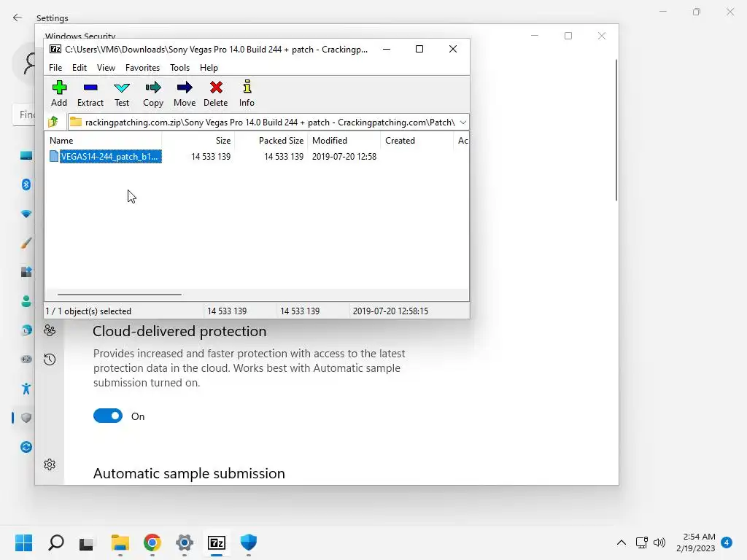Open Accessibility icon in Settings sidebar
Viewport: 747px width, 560px height.
(x=26, y=389)
